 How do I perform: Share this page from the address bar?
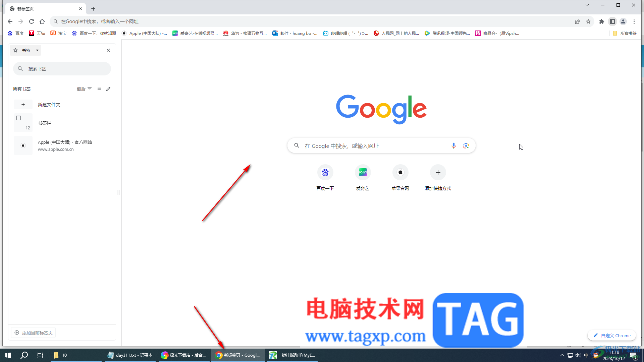pyautogui.click(x=578, y=21)
